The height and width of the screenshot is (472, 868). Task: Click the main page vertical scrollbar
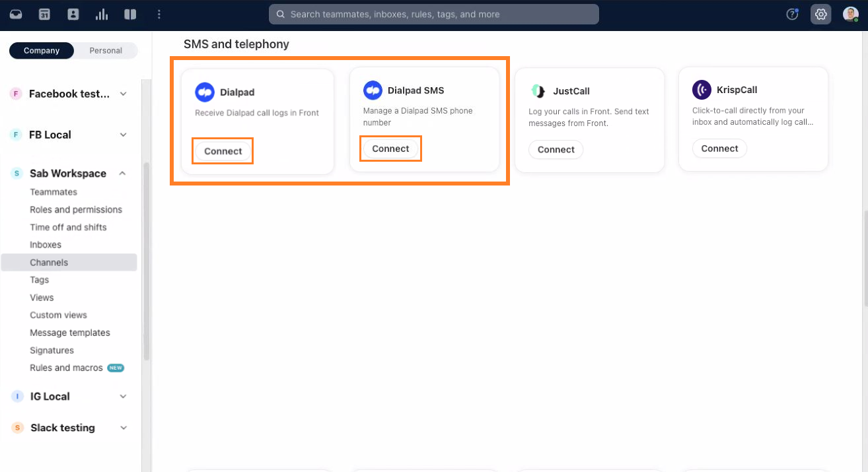[865, 259]
